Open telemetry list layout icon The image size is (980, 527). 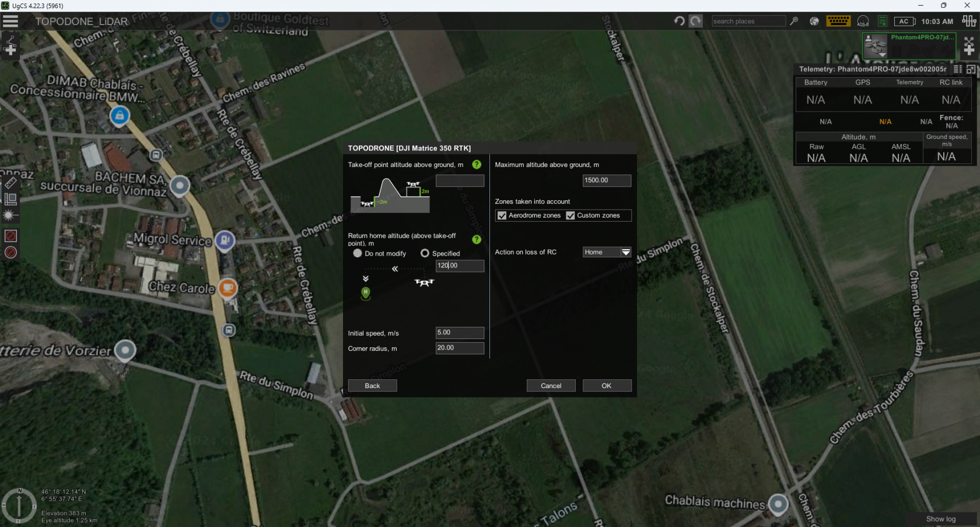958,69
